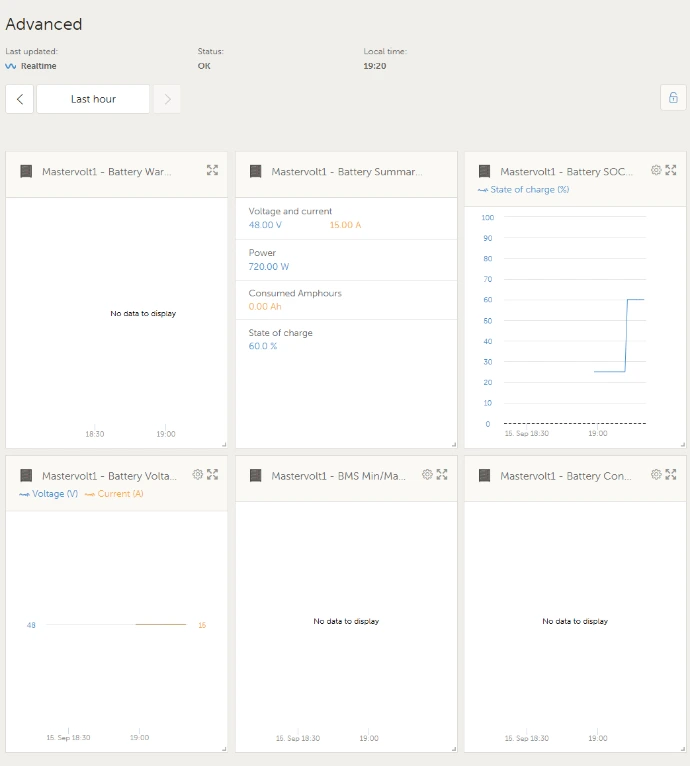Viewport: 690px width, 766px height.
Task: Open settings gear for Battery Consumed widget
Action: 656,475
